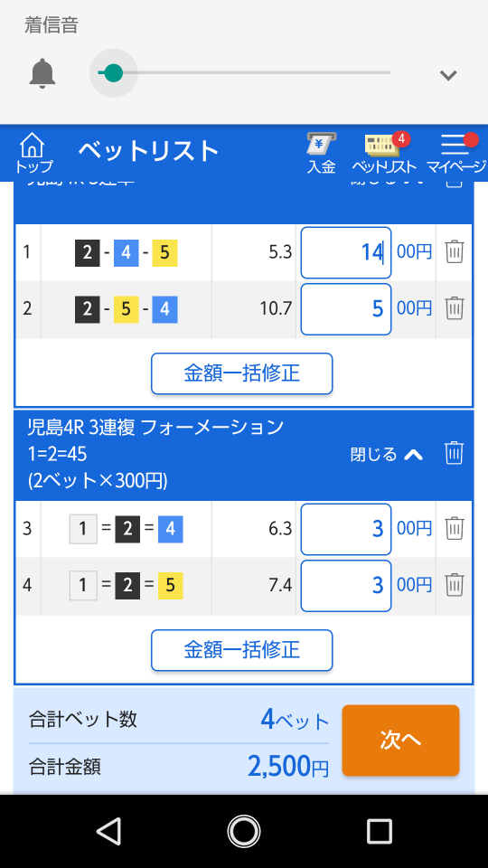Edit amount field for bet 1=2=4
The image size is (488, 868).
click(346, 529)
